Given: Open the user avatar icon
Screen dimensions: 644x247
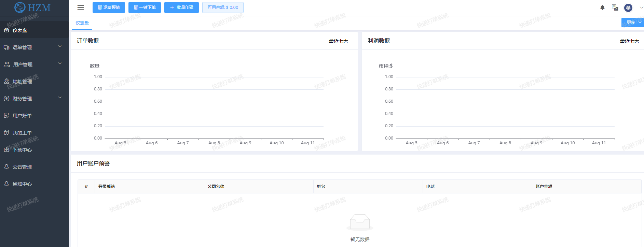Looking at the screenshot, I should tap(628, 8).
